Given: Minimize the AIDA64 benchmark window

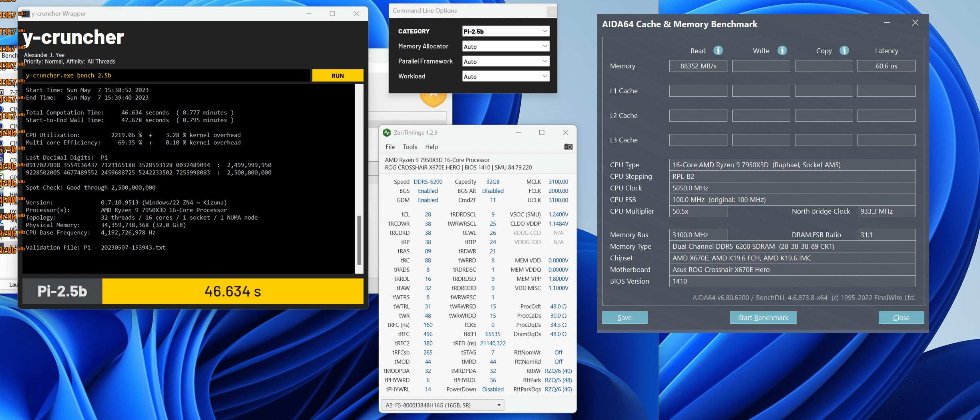Looking at the screenshot, I should pos(887,23).
